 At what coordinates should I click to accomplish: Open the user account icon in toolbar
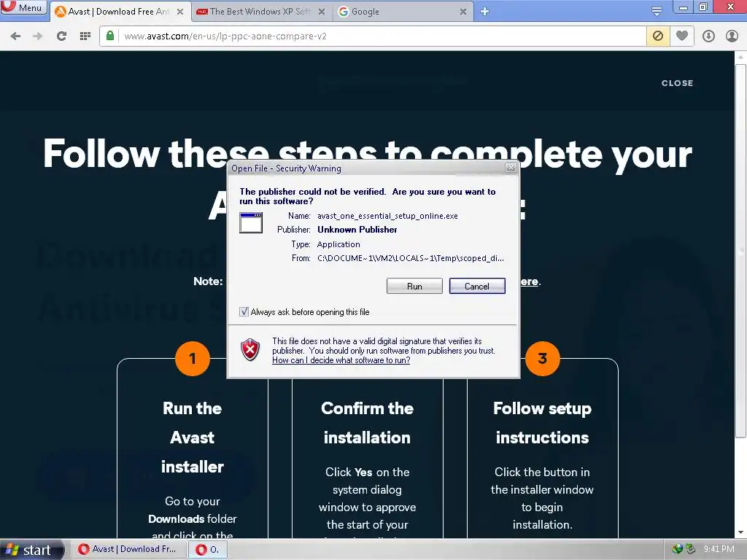click(x=732, y=36)
